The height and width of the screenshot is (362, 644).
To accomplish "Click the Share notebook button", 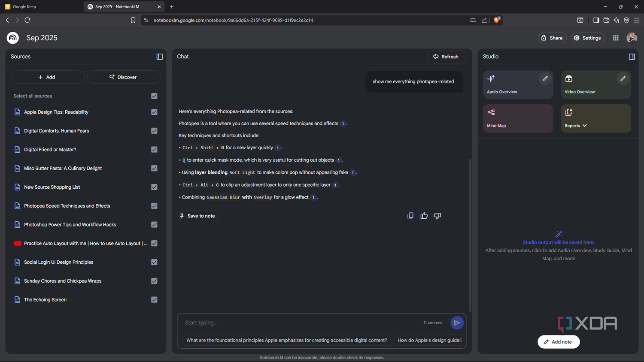I will pos(552,38).
